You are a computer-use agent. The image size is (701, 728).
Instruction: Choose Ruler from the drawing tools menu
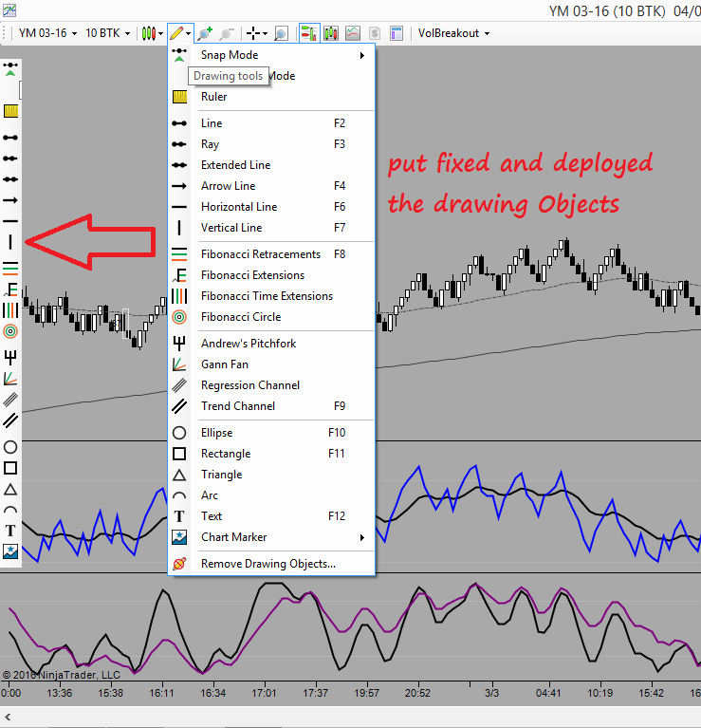(x=271, y=97)
